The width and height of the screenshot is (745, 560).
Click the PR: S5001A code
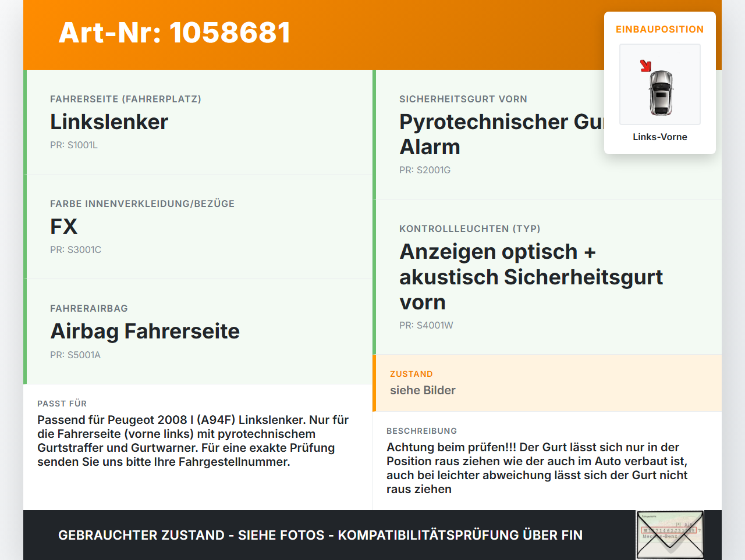(75, 355)
